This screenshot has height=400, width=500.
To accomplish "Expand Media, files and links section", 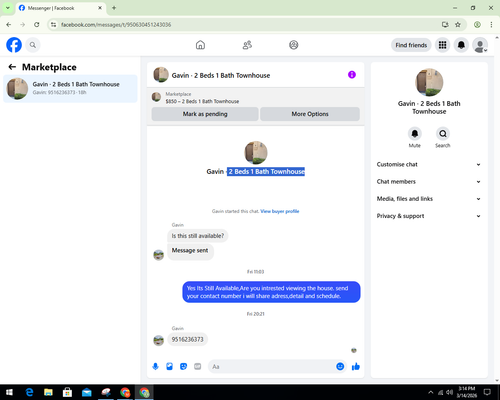I will [x=429, y=199].
